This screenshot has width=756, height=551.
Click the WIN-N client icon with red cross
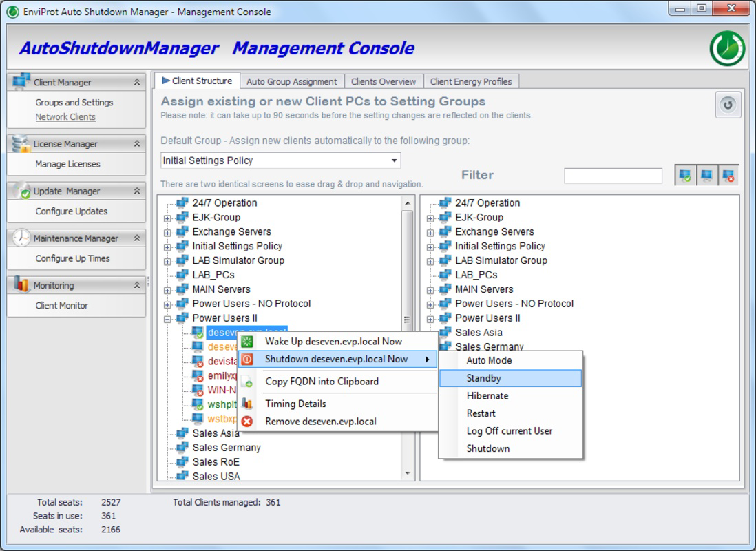click(x=198, y=390)
